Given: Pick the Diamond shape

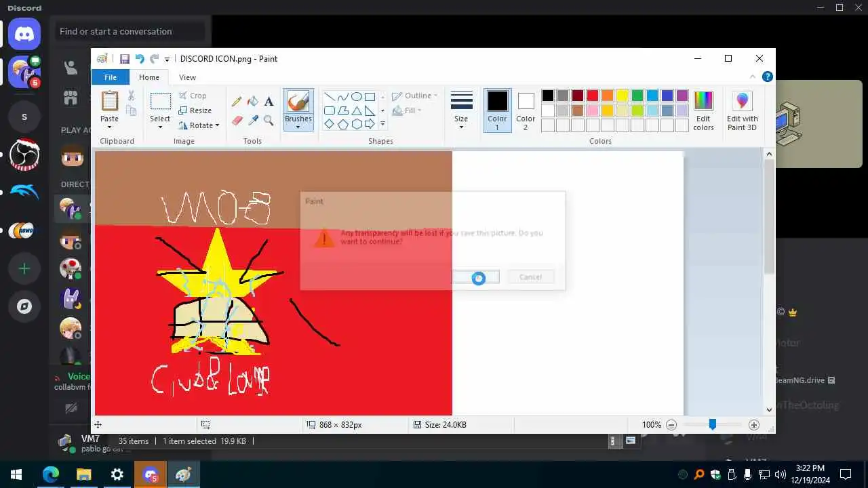Looking at the screenshot, I should 329,124.
